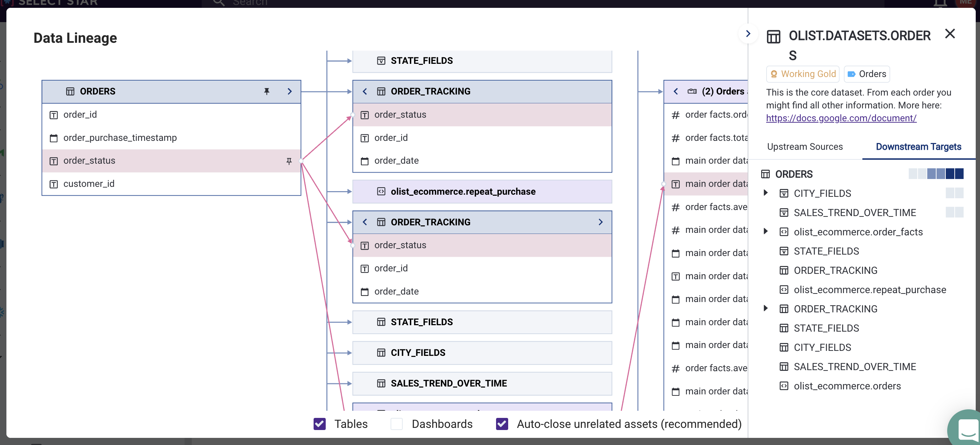Viewport: 980px width, 445px height.
Task: Click the ORDERS table icon in node header
Action: point(70,91)
